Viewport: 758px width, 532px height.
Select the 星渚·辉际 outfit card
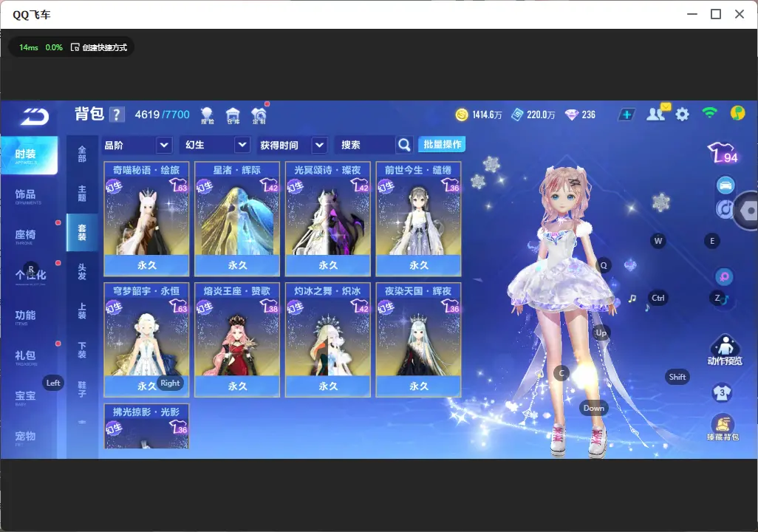tap(237, 219)
